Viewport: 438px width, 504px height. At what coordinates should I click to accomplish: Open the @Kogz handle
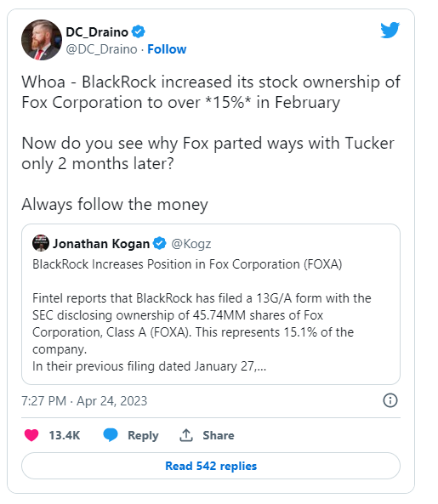click(191, 244)
